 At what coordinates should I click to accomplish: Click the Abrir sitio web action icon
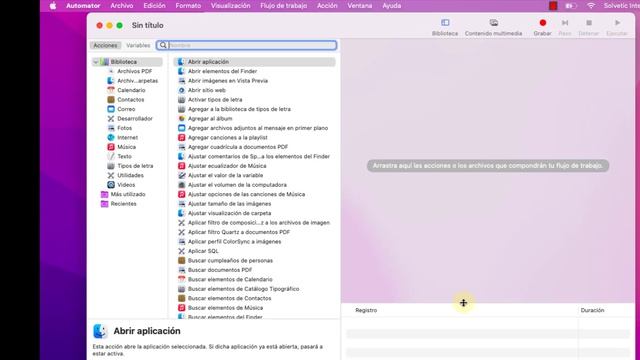(182, 90)
